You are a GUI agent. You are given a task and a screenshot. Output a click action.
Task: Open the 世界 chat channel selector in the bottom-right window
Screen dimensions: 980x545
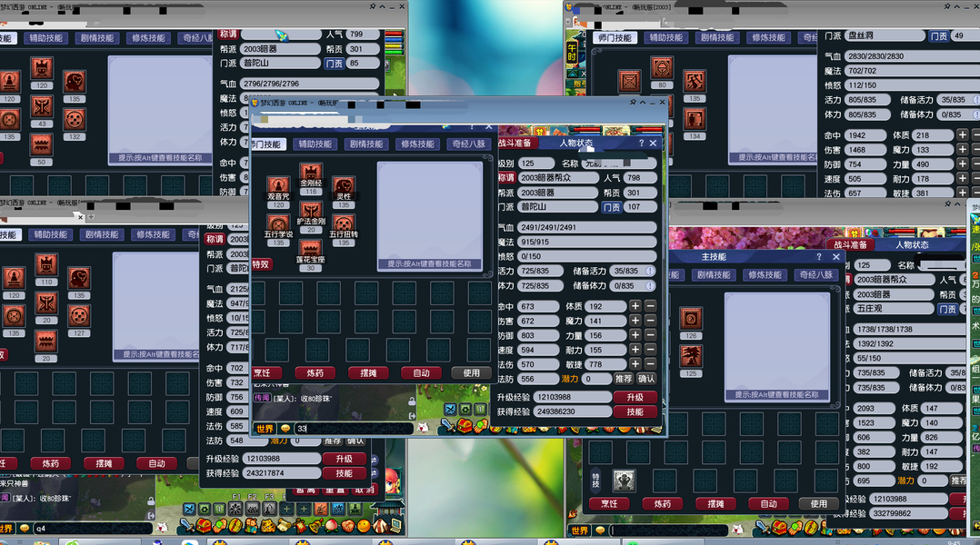[579, 530]
